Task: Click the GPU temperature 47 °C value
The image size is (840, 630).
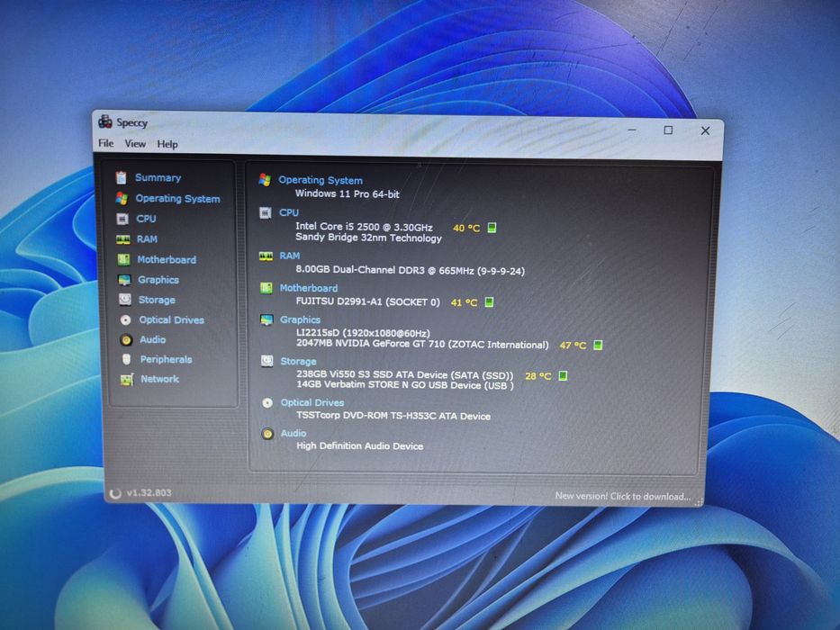Action: pos(573,346)
